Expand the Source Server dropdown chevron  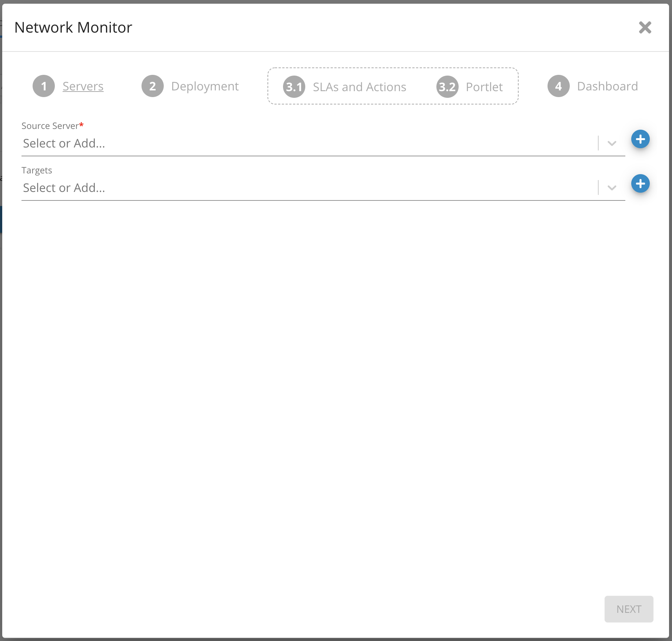click(612, 143)
